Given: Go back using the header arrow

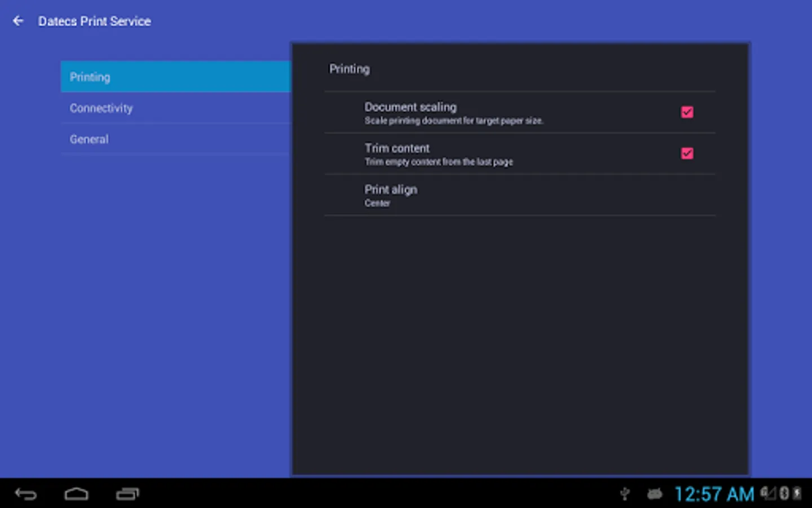Looking at the screenshot, I should pos(18,21).
